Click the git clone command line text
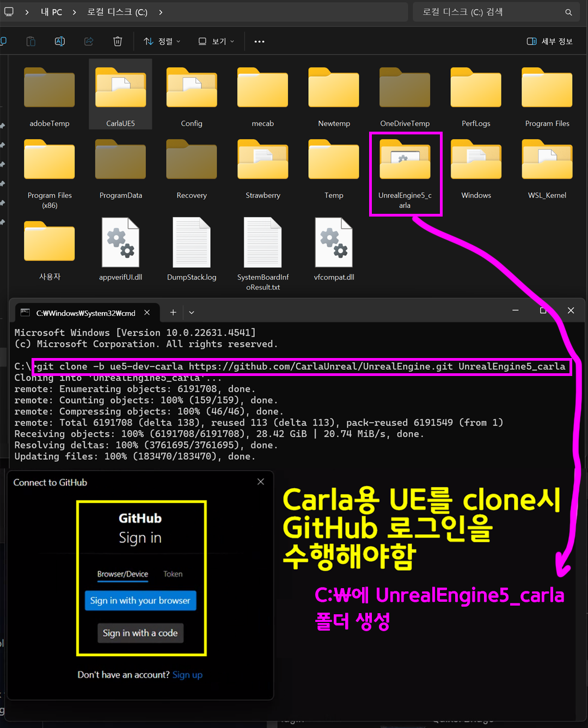 [301, 366]
